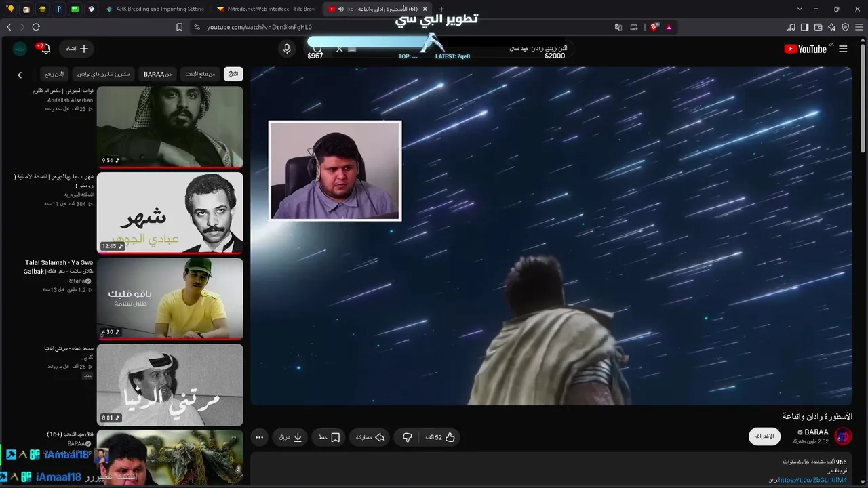Click the main video player
868x488 pixels.
click(551, 236)
